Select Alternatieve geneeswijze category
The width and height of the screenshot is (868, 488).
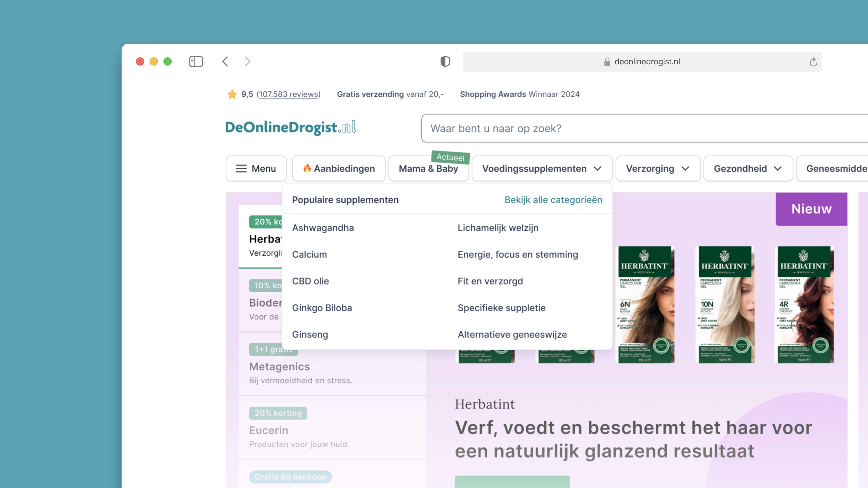coord(512,334)
